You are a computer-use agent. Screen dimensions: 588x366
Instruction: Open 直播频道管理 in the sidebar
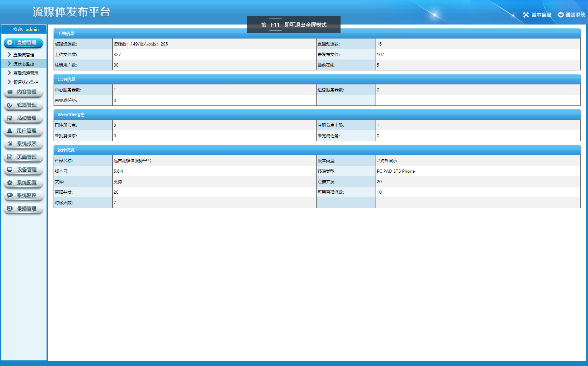(26, 73)
